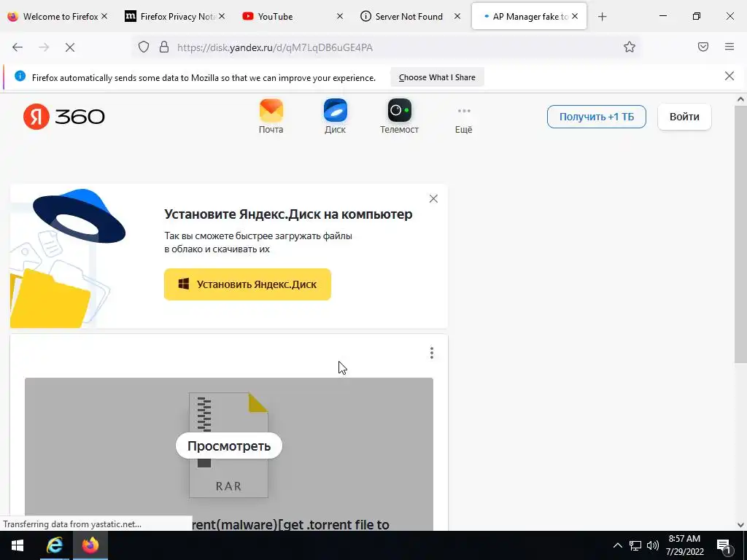Close the install Яндекс.Диск banner
Screen dimensions: 747x560
pos(433,198)
